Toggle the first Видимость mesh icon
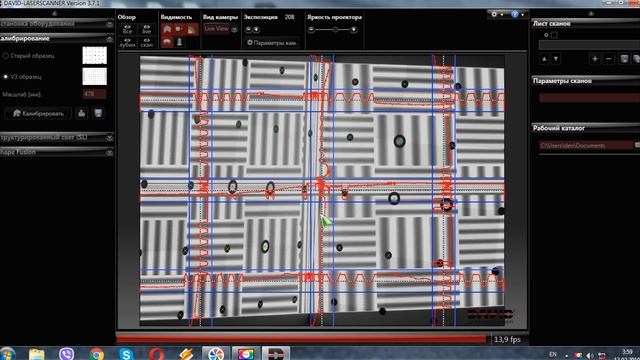This screenshot has height=360, width=640. 167,29
